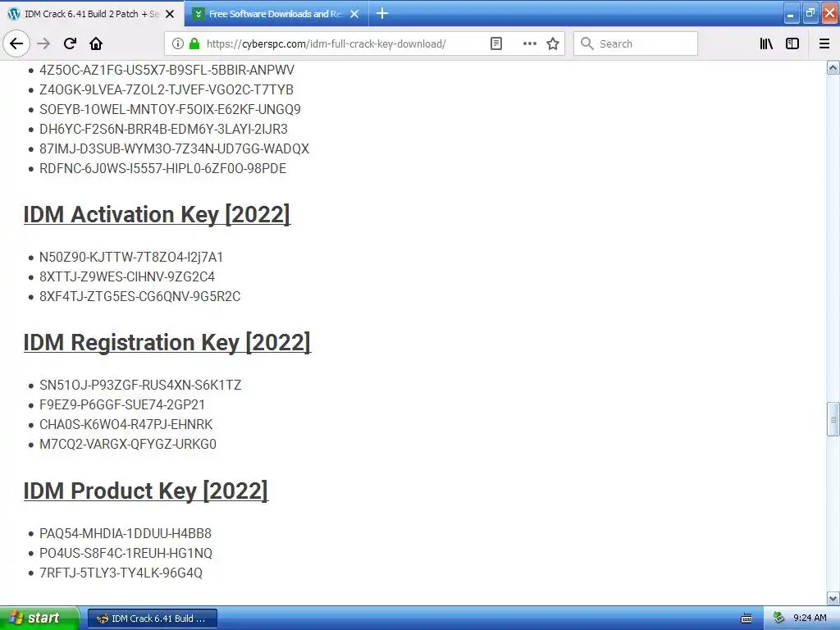The width and height of the screenshot is (840, 630).
Task: Switch to Free Software Downloads tab
Action: pos(275,14)
